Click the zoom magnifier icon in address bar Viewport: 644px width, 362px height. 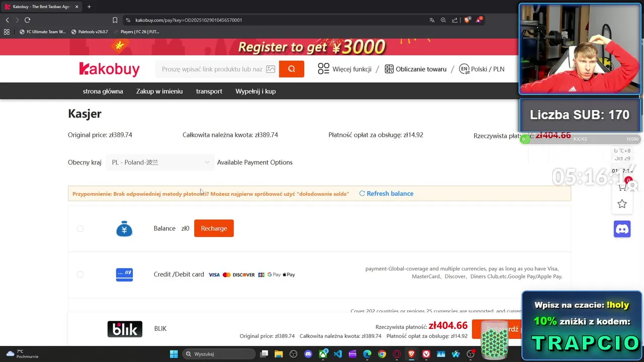[x=443, y=20]
